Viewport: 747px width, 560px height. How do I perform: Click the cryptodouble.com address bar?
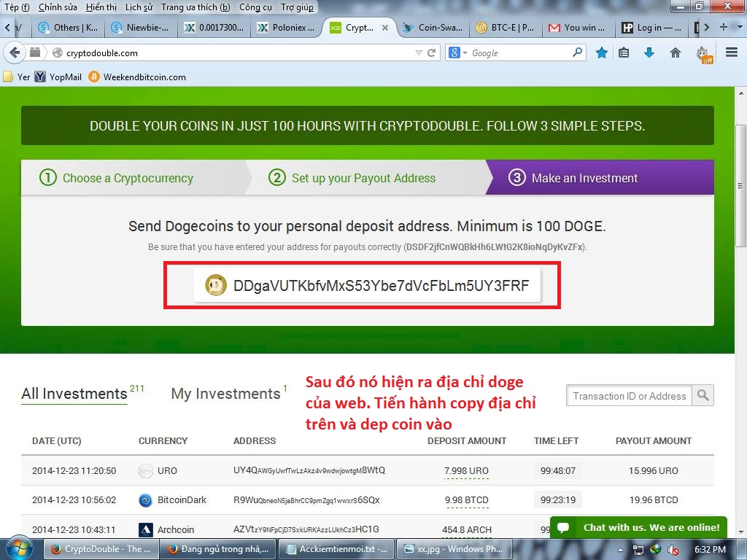coord(239,52)
